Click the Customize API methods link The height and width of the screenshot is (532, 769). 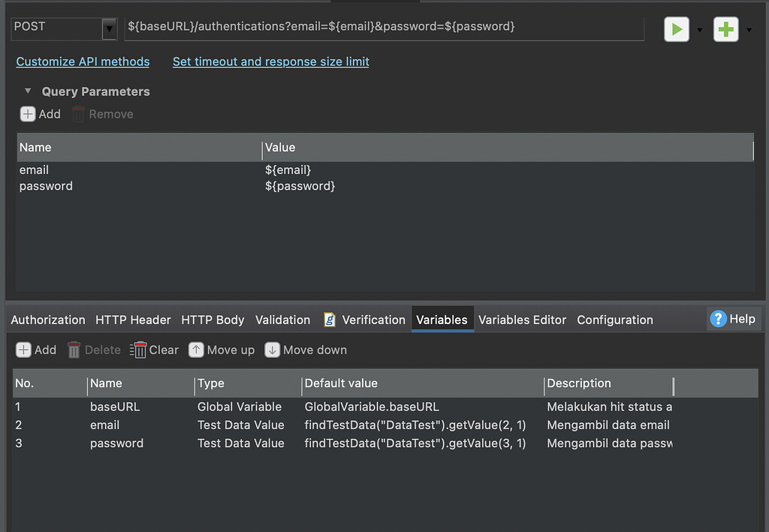click(83, 62)
